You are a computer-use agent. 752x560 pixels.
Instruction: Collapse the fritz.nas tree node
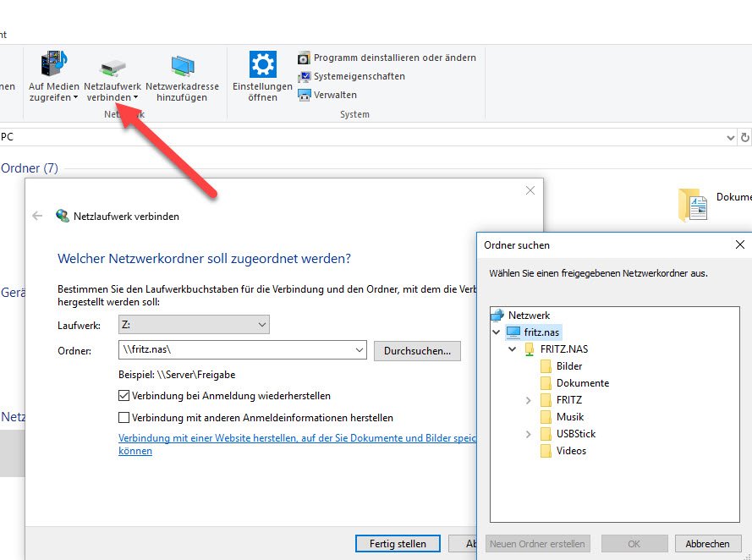tap(497, 332)
